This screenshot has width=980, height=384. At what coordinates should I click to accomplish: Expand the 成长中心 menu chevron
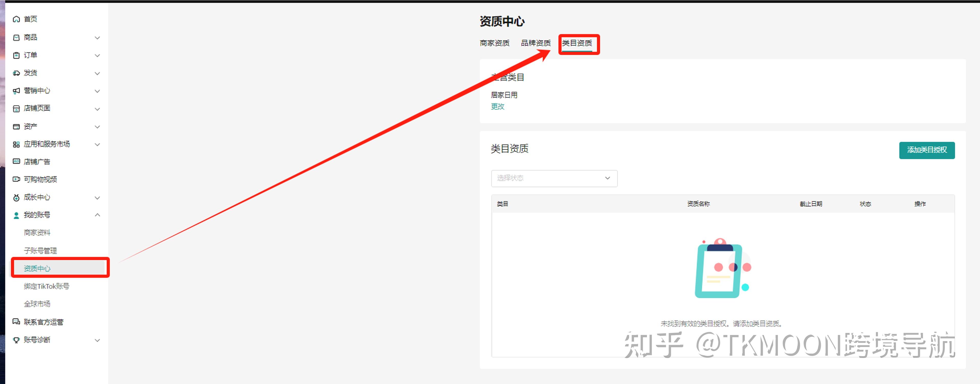[97, 198]
